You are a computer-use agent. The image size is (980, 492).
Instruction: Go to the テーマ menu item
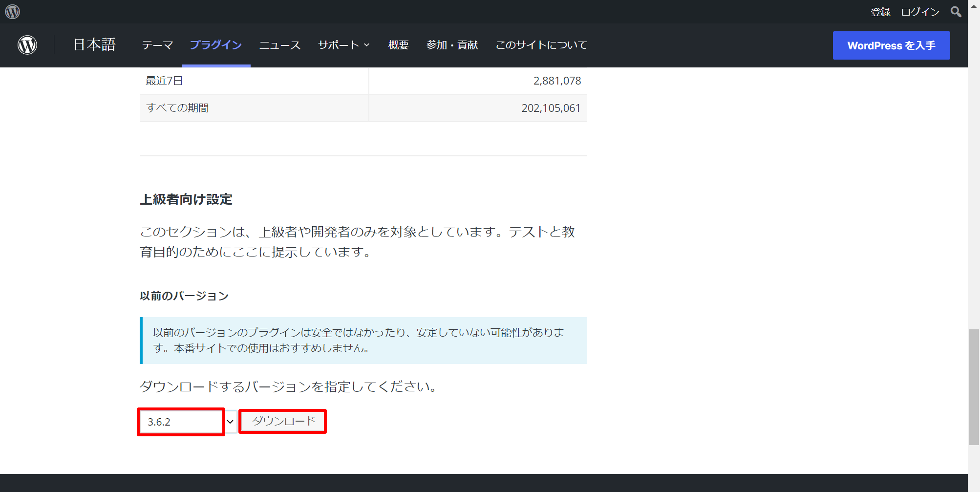pyautogui.click(x=157, y=45)
